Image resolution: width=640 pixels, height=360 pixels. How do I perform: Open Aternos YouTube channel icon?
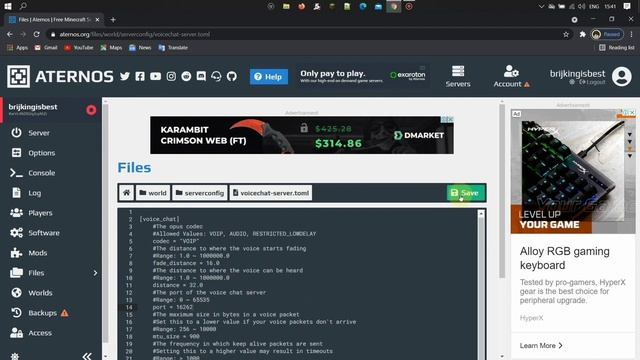pyautogui.click(x=156, y=76)
